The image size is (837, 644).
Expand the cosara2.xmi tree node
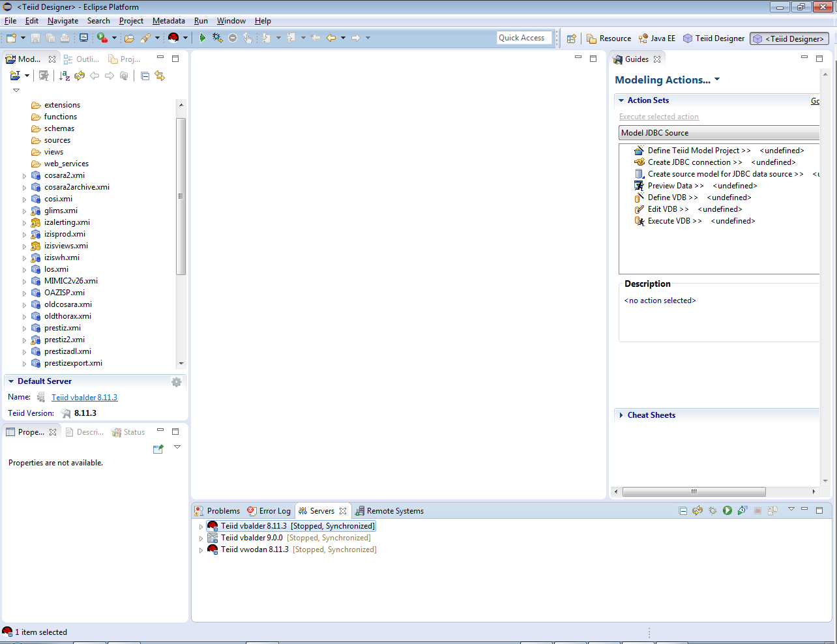[25, 176]
